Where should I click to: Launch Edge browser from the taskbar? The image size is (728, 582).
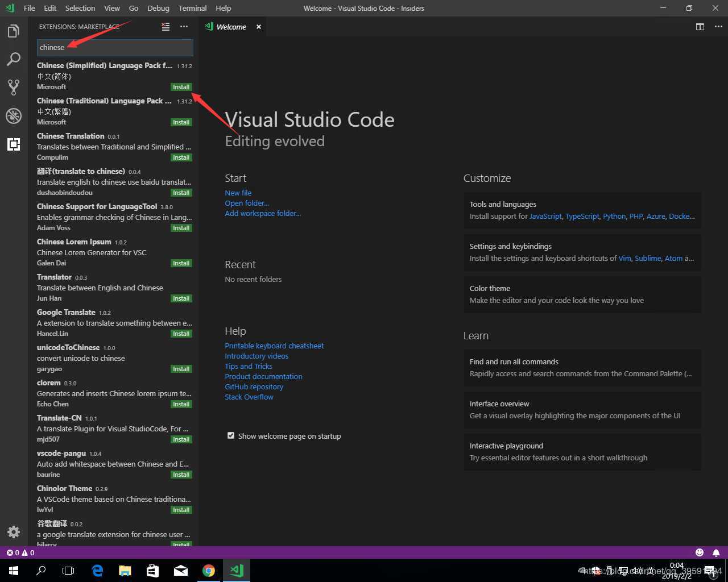coord(97,571)
